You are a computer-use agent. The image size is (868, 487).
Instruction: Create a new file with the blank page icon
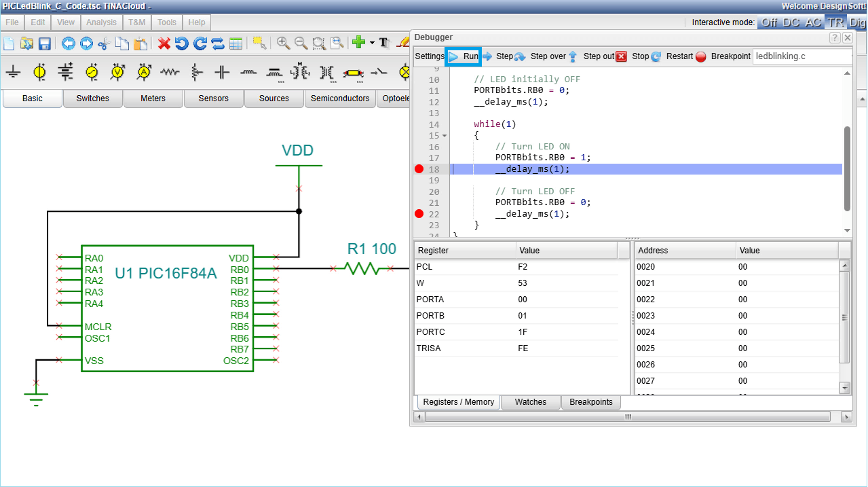tap(9, 43)
